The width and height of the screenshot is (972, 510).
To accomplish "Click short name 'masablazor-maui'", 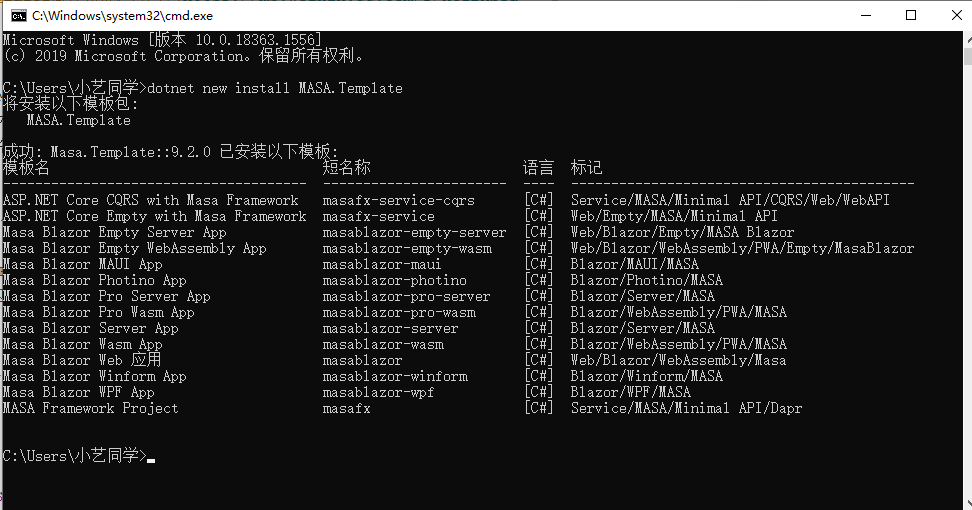I will tap(382, 265).
